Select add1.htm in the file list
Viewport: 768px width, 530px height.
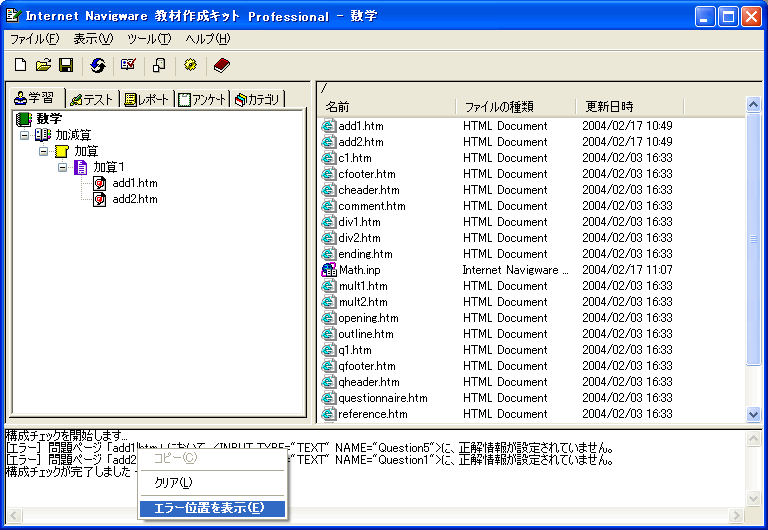pos(361,126)
